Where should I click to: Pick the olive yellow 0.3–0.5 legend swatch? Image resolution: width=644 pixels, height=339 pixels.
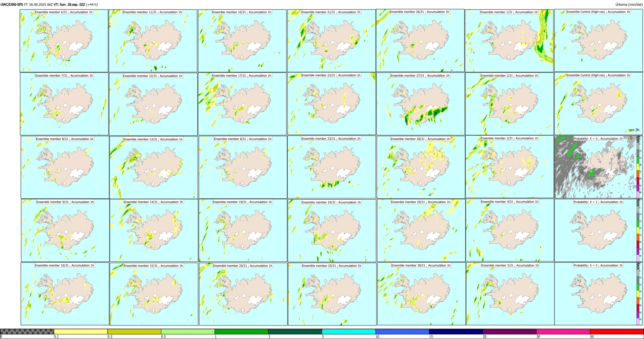pyautogui.click(x=134, y=332)
